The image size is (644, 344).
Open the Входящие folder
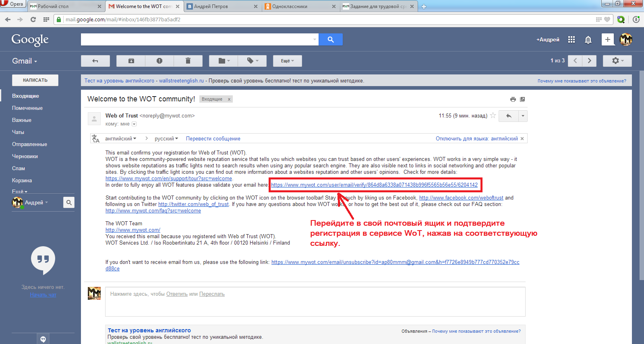coord(25,96)
